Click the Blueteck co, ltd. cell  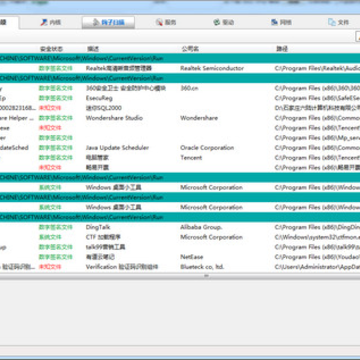pyautogui.click(x=202, y=267)
